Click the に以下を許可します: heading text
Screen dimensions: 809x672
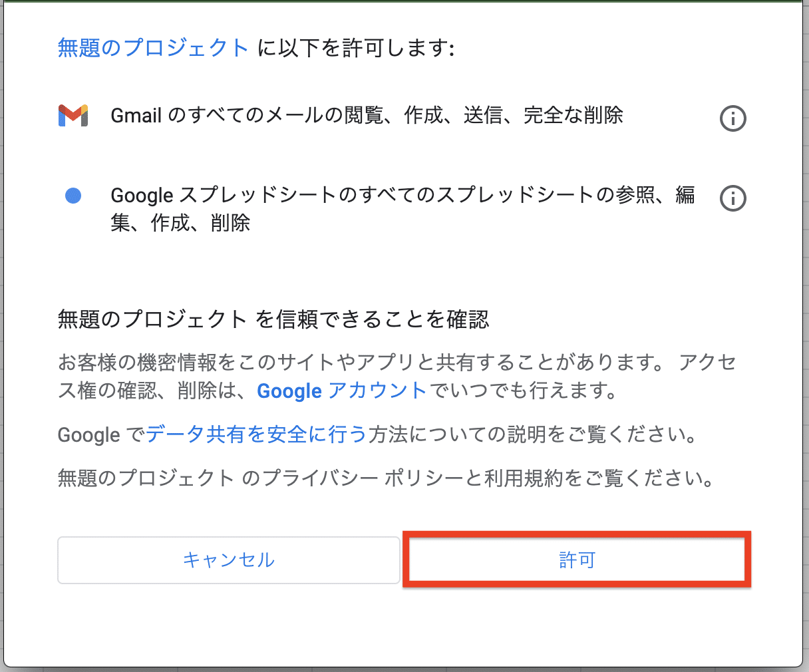(x=356, y=48)
